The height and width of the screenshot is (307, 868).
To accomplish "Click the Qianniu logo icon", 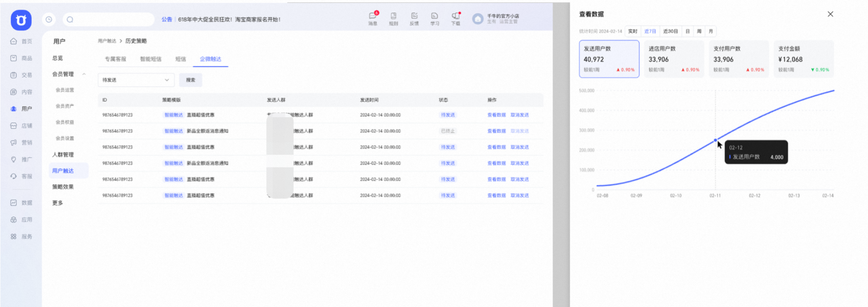I will (21, 20).
